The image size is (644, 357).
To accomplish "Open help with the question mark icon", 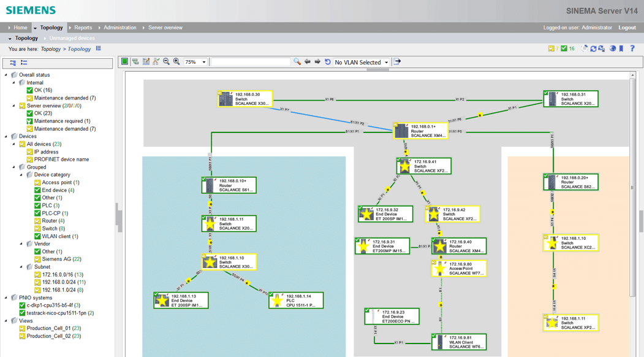I will pyautogui.click(x=632, y=48).
